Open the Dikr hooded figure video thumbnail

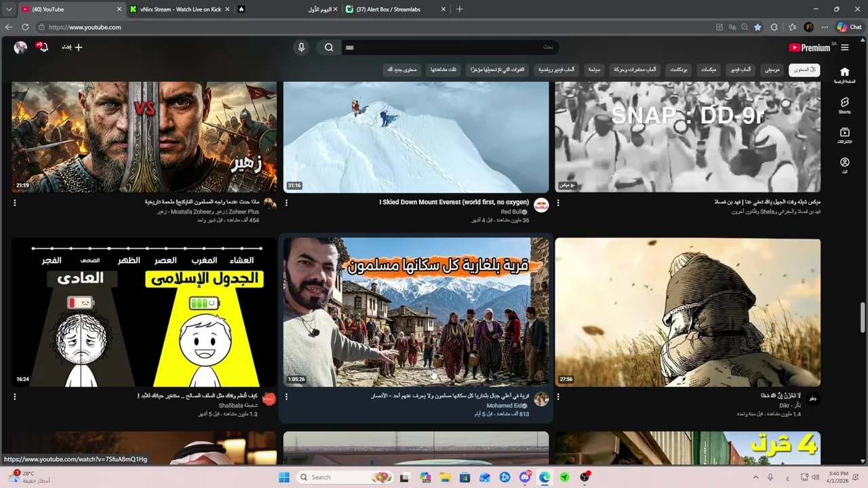click(688, 312)
